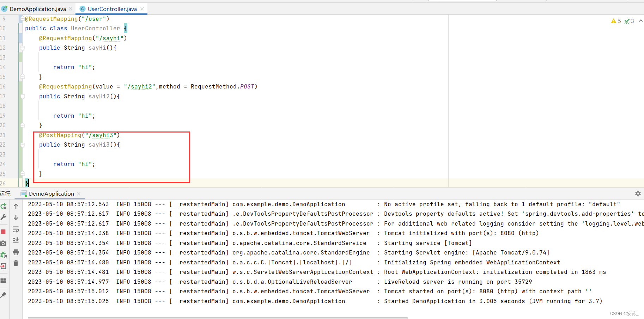
Task: Close the UserController.java editor tab
Action: click(x=142, y=9)
